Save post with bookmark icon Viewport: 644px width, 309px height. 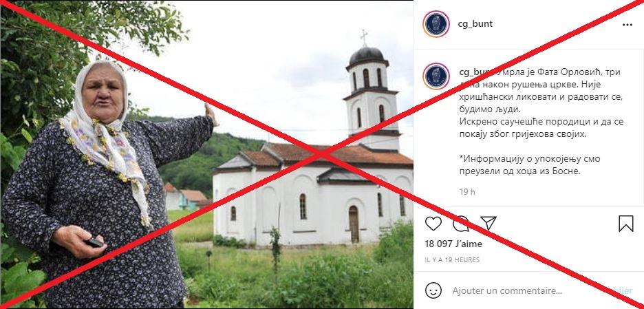pos(626,224)
